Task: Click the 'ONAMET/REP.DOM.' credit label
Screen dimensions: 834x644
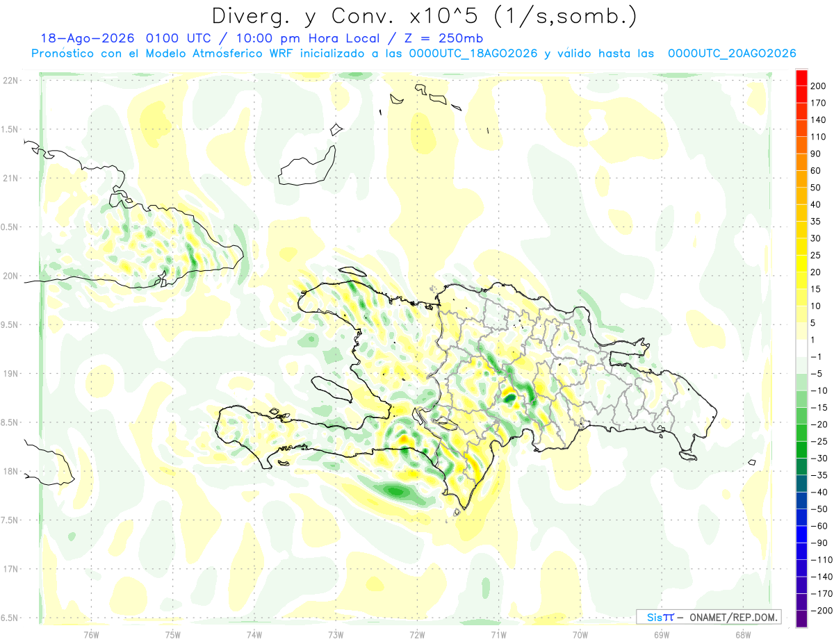Action: point(733,617)
